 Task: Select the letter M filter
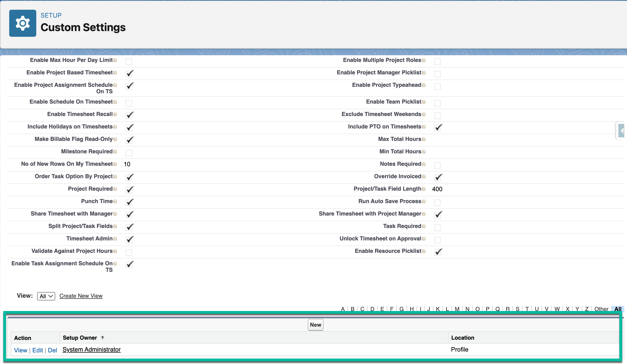click(457, 309)
